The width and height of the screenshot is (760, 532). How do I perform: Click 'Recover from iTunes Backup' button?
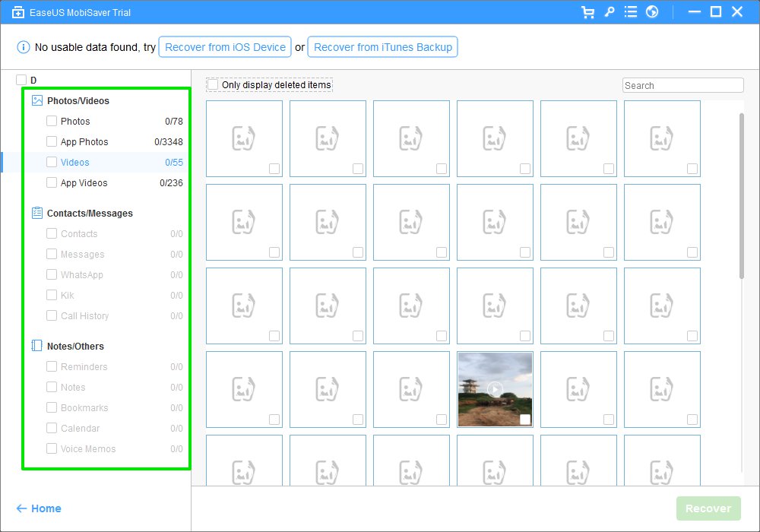click(x=383, y=47)
